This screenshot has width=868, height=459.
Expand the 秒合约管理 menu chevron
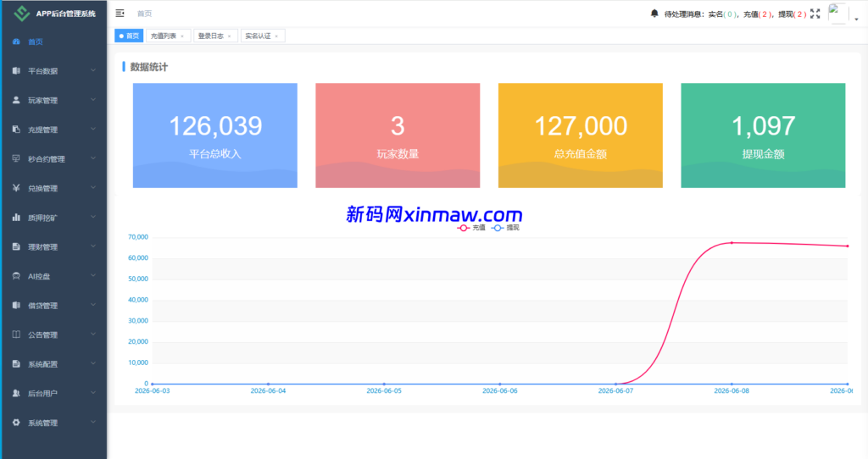(x=93, y=158)
